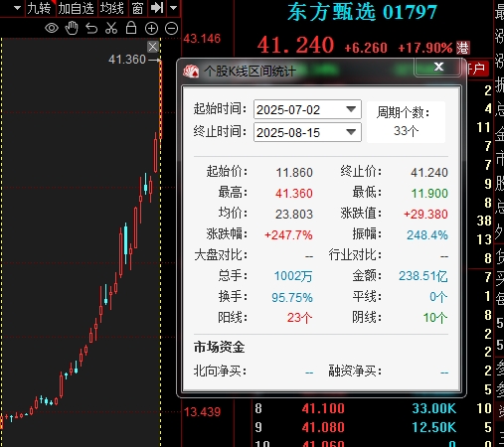The image size is (504, 447).
Task: Click the volume 12.50K in order book
Action: click(434, 427)
